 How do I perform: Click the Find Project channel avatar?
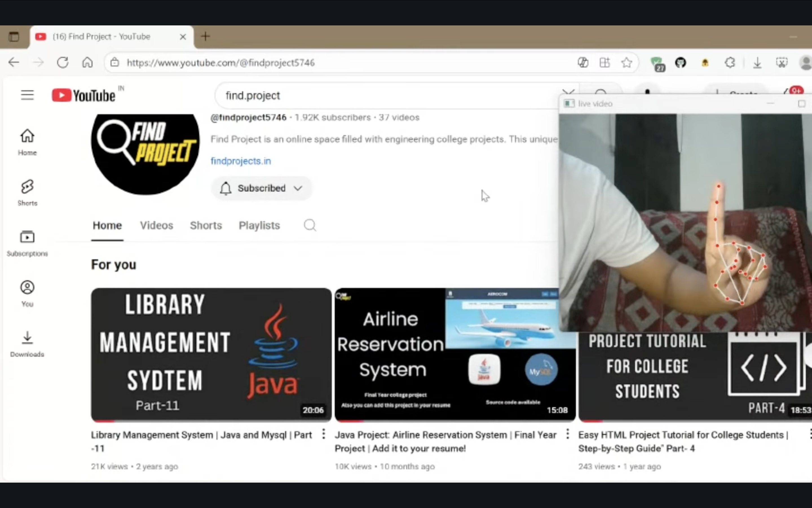[x=145, y=155]
